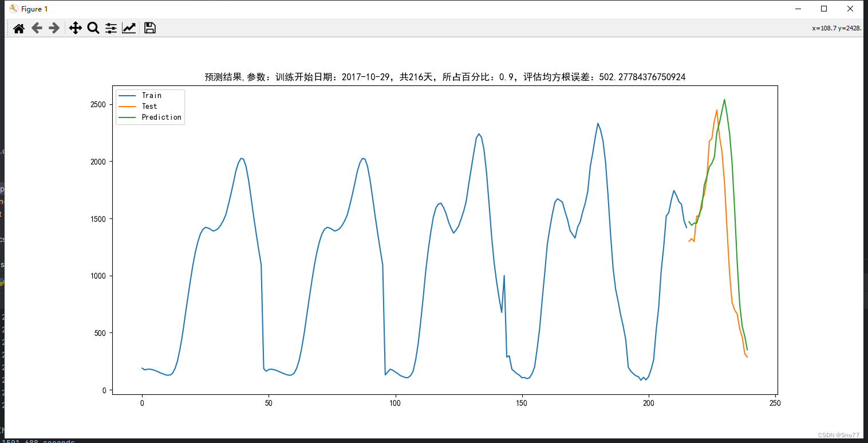Activate the Zoom to rectangle magnifier
Viewport: 868px width, 443px height.
tap(93, 28)
